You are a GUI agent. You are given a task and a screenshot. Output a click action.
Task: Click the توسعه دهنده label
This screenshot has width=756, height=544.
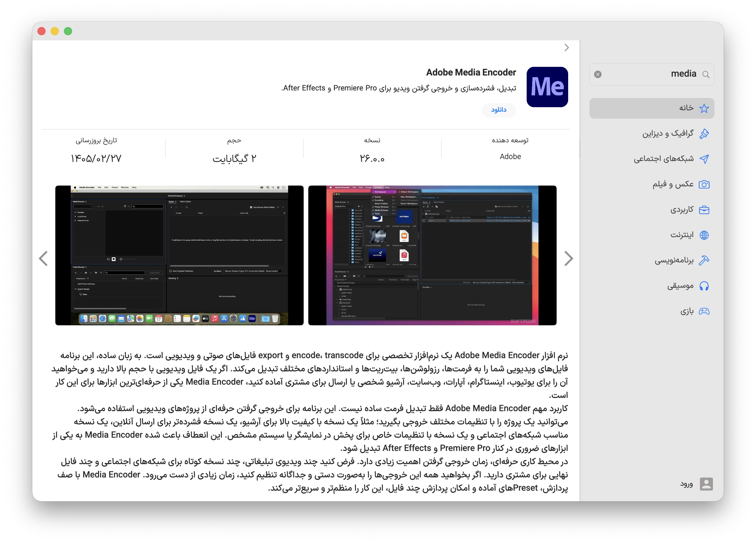(x=510, y=140)
